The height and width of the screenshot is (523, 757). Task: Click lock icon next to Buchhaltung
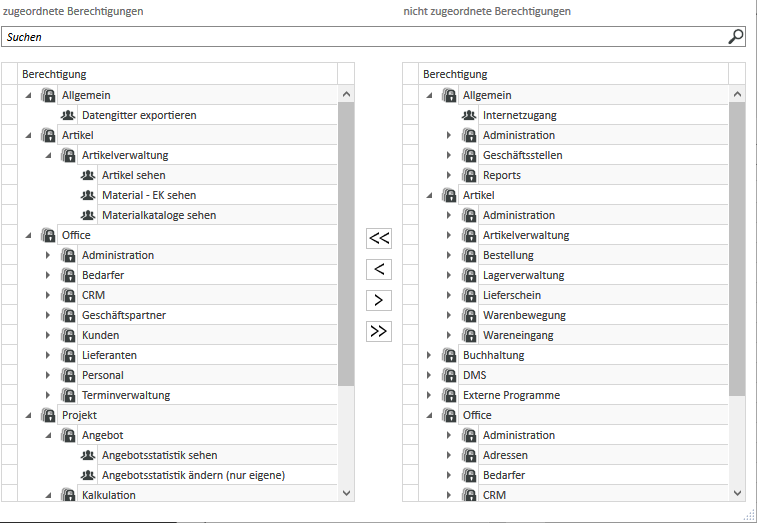(449, 355)
